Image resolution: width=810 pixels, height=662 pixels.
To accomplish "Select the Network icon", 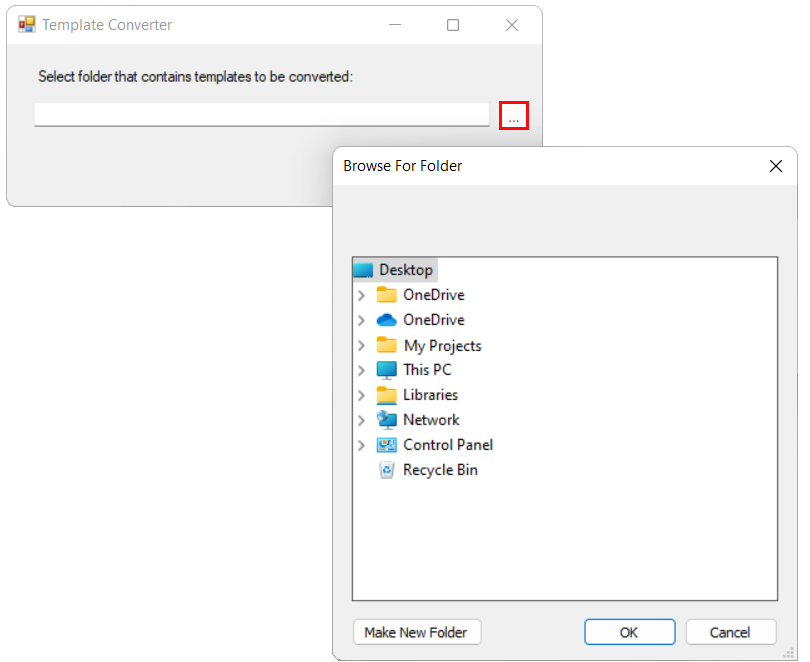I will click(386, 420).
